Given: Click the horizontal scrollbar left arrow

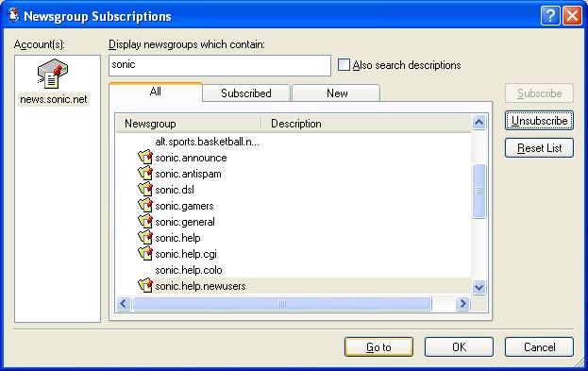Looking at the screenshot, I should point(124,303).
